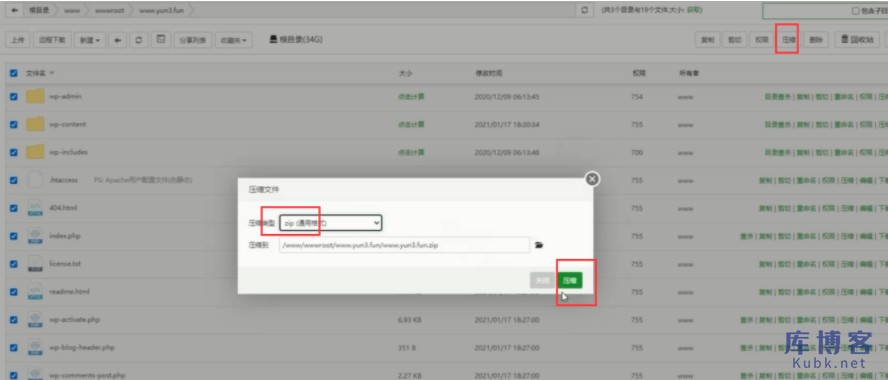Select the www breadcrumb segment
888x380 pixels.
pos(72,10)
